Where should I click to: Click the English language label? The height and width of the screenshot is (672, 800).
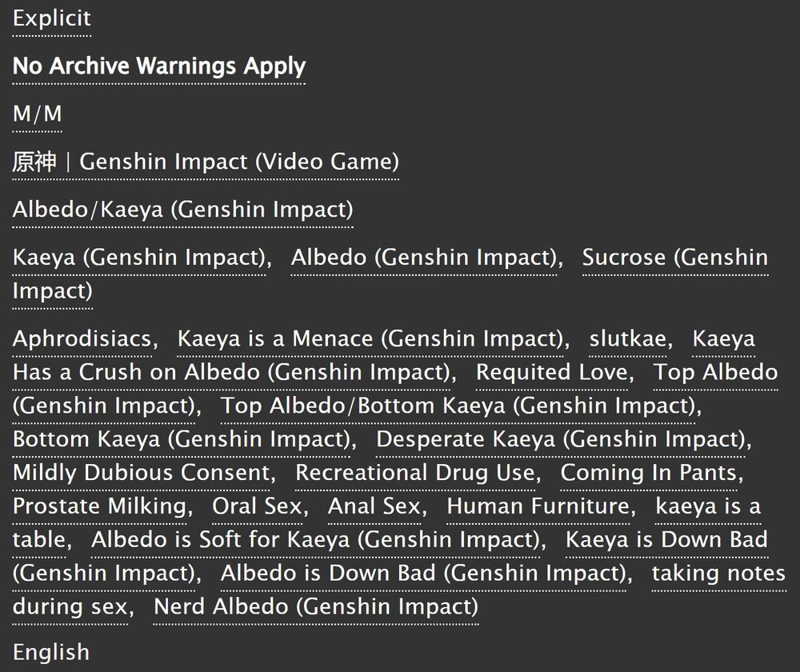tap(51, 653)
